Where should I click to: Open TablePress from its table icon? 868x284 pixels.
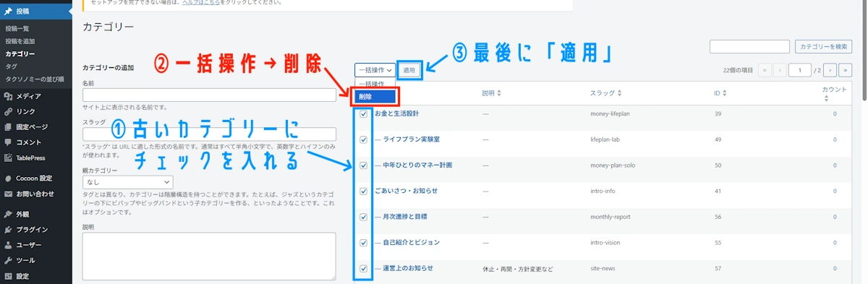point(8,158)
